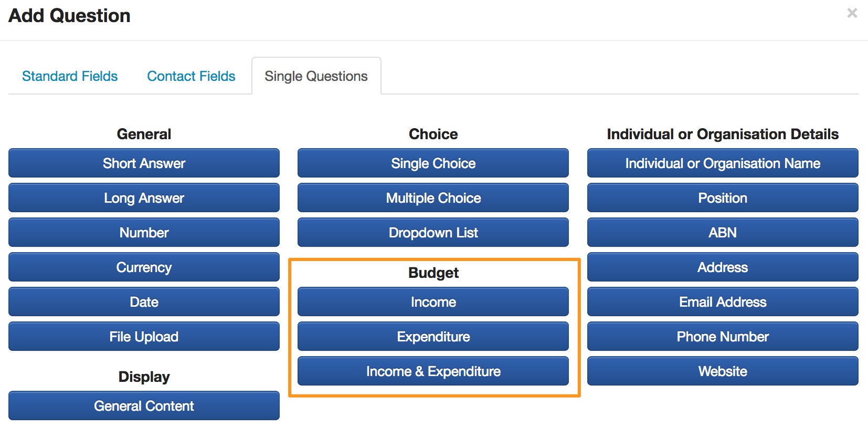
Task: Add Individual or Organisation Name field
Action: 723,163
